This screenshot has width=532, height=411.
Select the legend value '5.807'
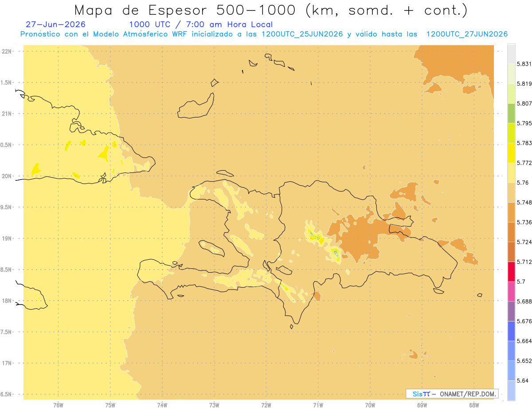524,103
